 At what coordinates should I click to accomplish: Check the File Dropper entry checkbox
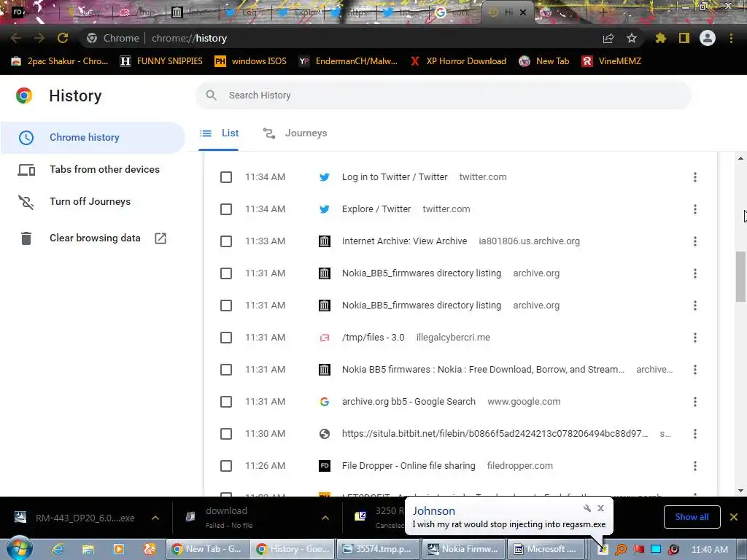[x=226, y=466]
